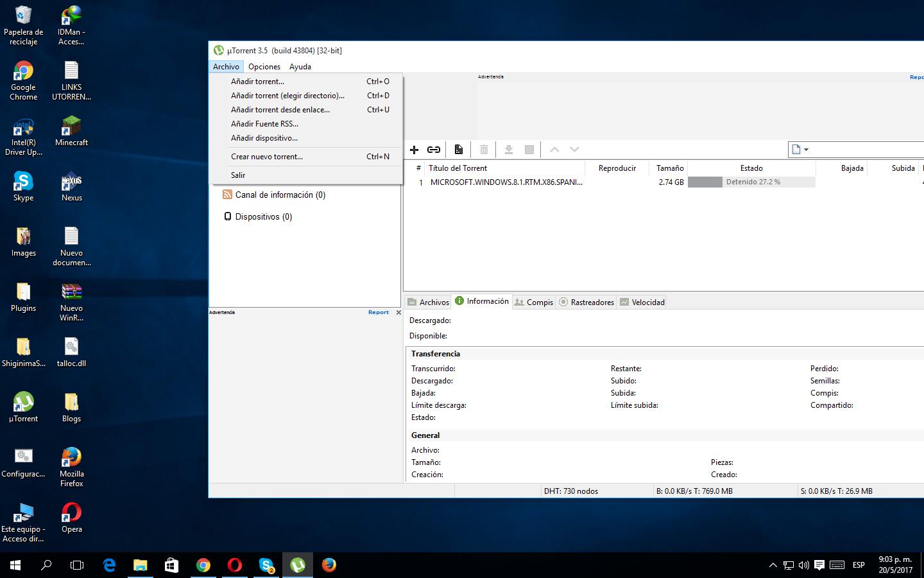Open the search provider dropdown arrow
This screenshot has width=924, height=578.
[x=806, y=150]
